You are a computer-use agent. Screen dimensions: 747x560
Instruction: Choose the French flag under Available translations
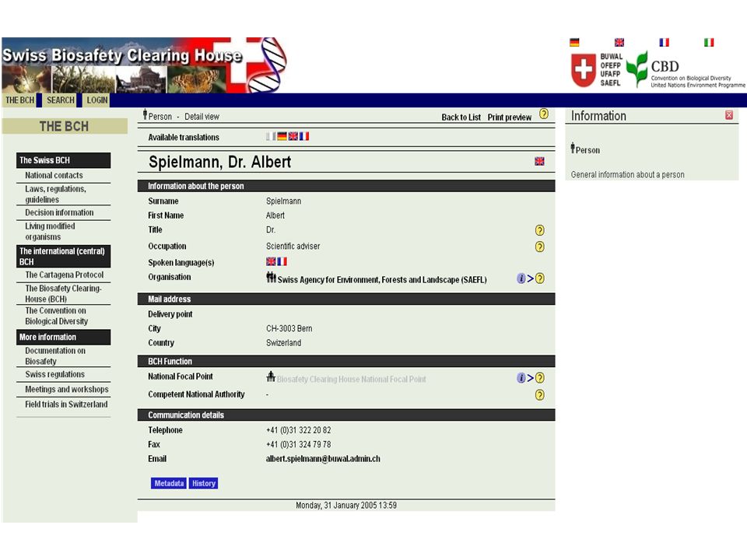coord(304,136)
